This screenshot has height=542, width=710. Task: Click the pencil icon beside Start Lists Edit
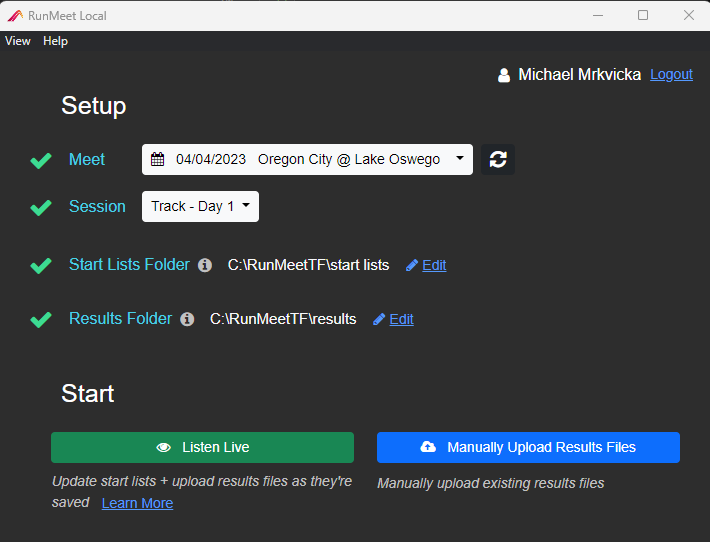pyautogui.click(x=412, y=265)
